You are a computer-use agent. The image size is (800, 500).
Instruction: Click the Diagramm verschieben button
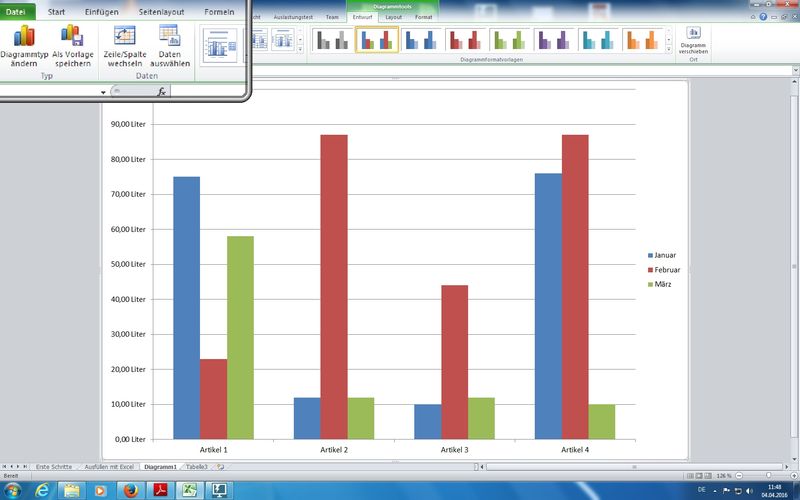pos(693,40)
